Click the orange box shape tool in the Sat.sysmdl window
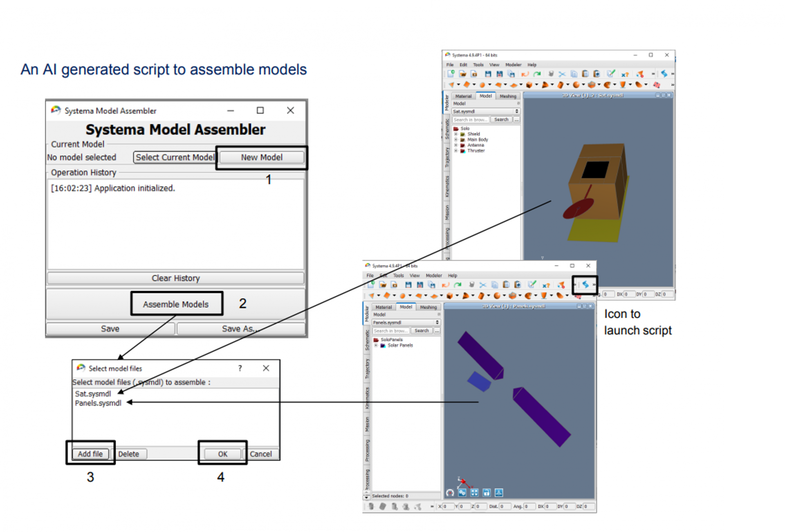Viewport: 785px width, 532px height. pyautogui.click(x=529, y=85)
